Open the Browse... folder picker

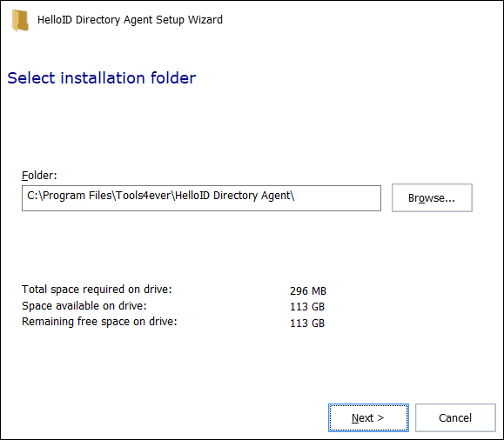coord(432,198)
